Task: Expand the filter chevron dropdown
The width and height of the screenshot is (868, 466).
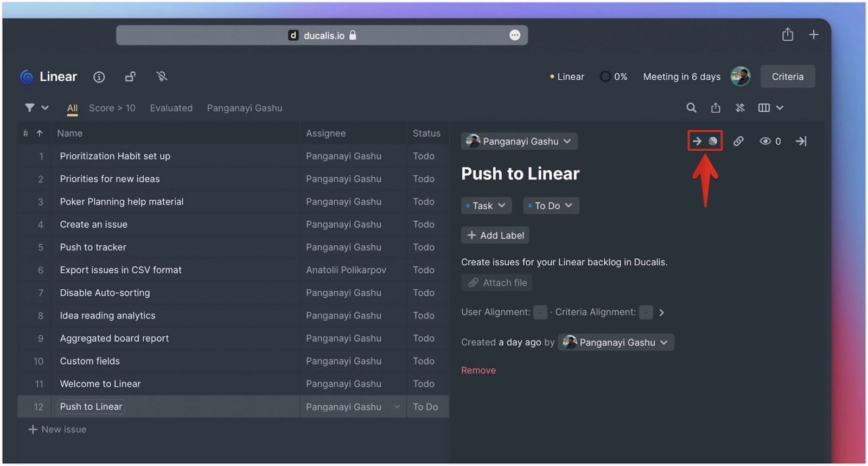Action: tap(45, 108)
